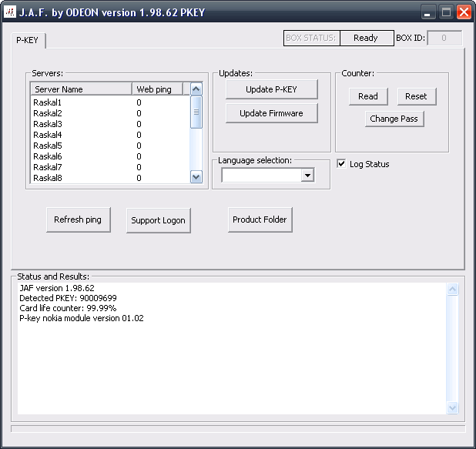476x449 pixels.
Task: Click the servers list scroll up arrow
Action: point(196,89)
